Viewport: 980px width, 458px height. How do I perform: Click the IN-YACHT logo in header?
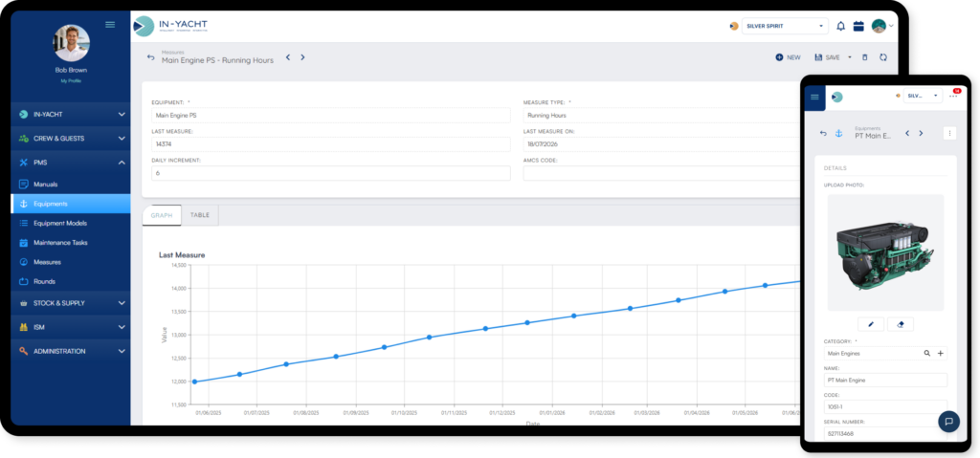tap(170, 26)
